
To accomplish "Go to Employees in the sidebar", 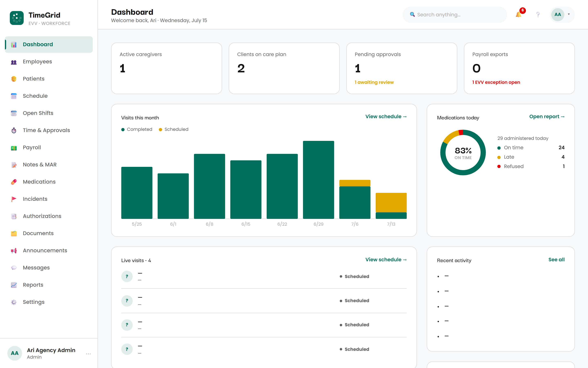I will tap(49, 62).
